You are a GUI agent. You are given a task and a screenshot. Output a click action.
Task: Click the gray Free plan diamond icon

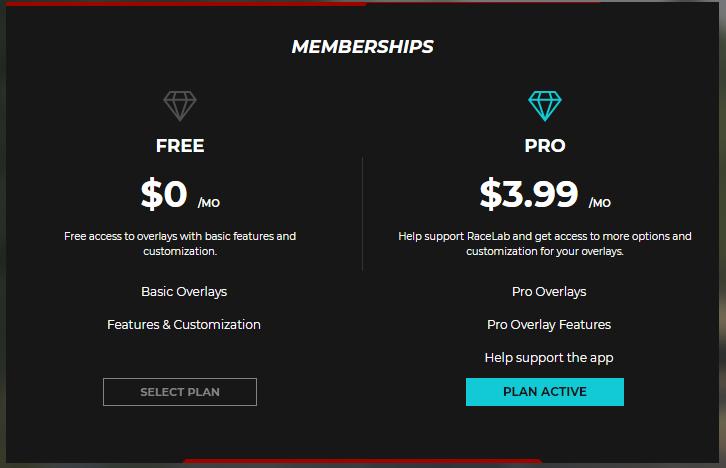pos(180,106)
